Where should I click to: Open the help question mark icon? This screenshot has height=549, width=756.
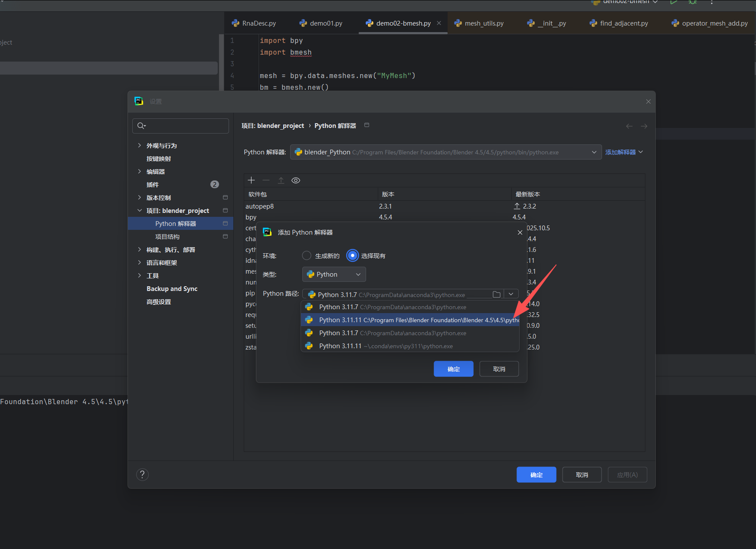[x=142, y=474]
